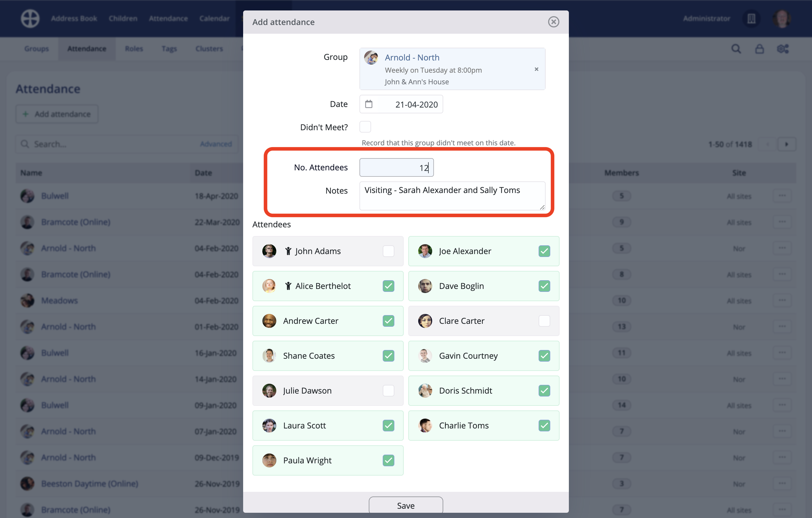The height and width of the screenshot is (518, 812).
Task: Click the administrator profile avatar
Action: (x=782, y=19)
